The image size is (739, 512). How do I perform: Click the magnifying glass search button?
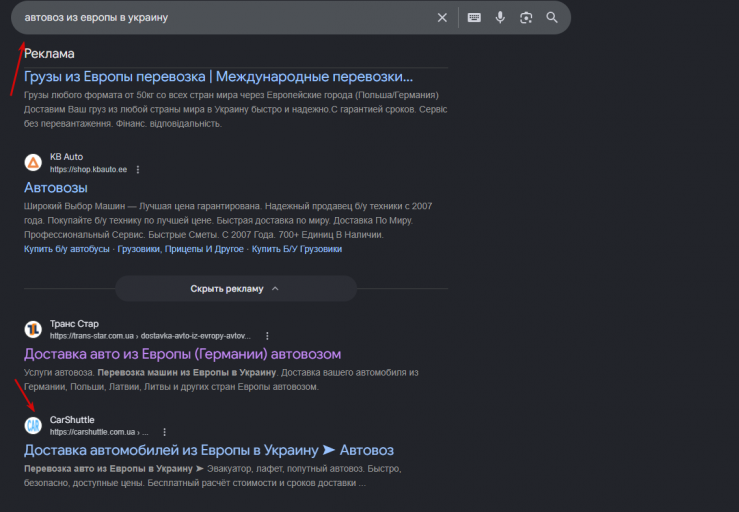point(552,18)
